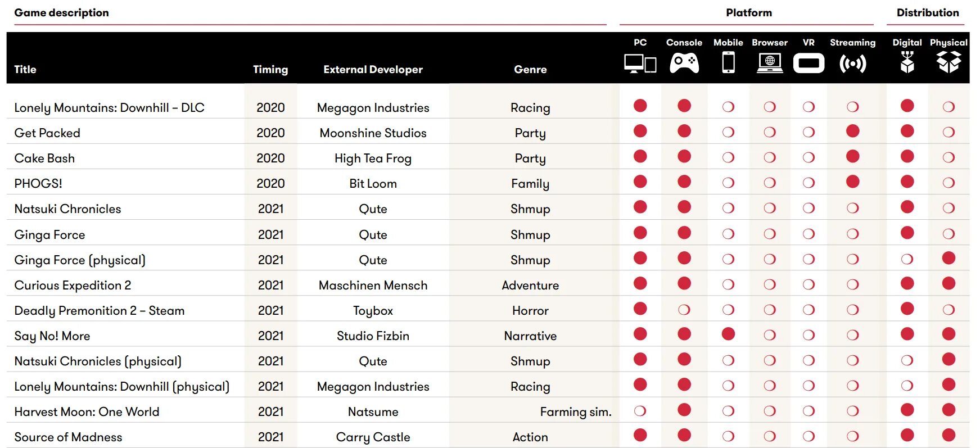The image size is (980, 448).
Task: Toggle the Mobile dot for Say No! More
Action: pos(728,334)
